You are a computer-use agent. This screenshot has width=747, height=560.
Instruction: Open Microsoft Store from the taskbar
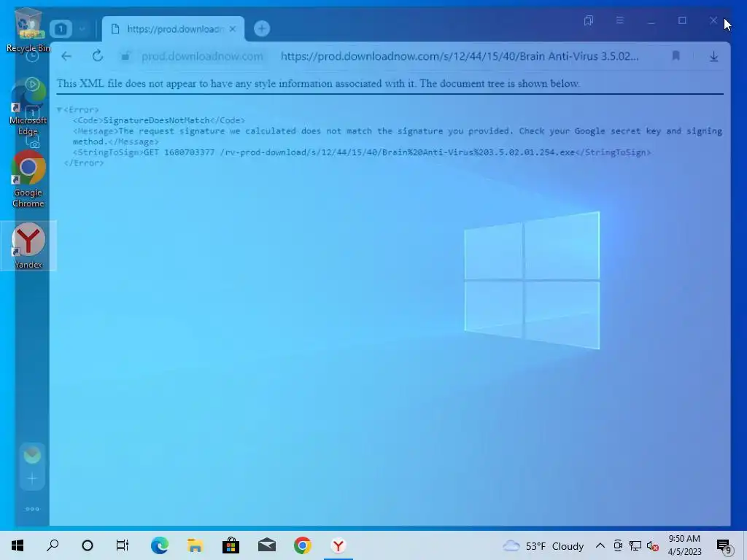point(231,545)
